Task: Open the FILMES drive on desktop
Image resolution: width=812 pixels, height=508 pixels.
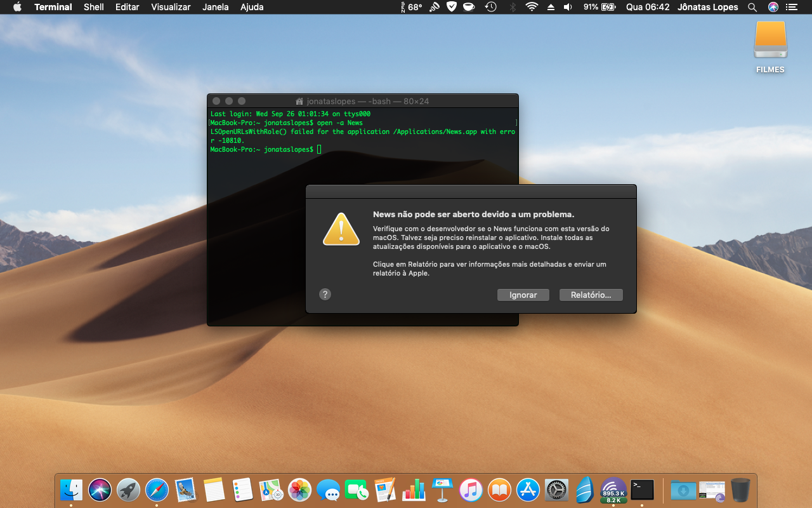Action: tap(771, 48)
